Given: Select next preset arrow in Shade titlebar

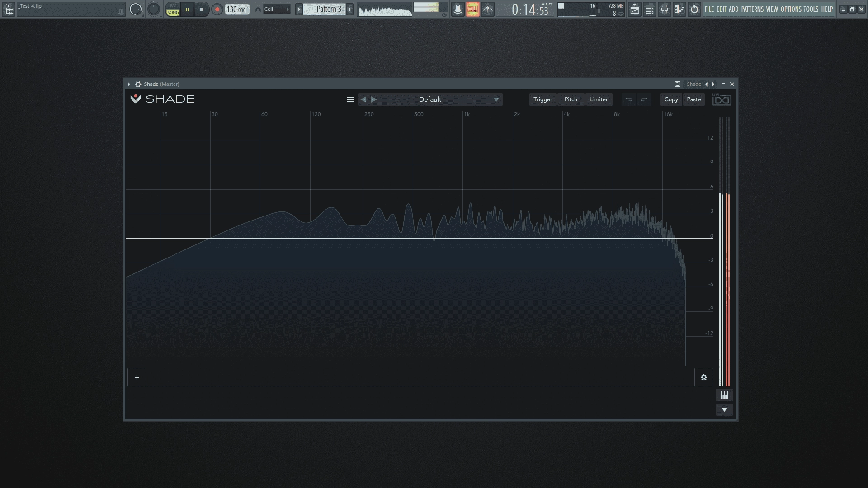Looking at the screenshot, I should [713, 84].
